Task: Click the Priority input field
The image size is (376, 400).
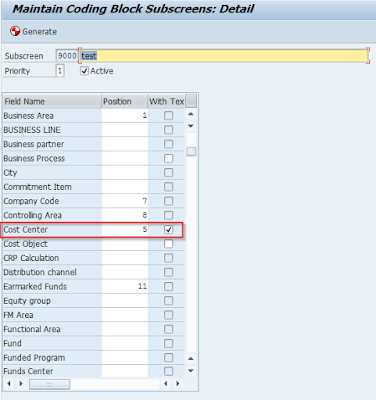Action: [x=60, y=71]
